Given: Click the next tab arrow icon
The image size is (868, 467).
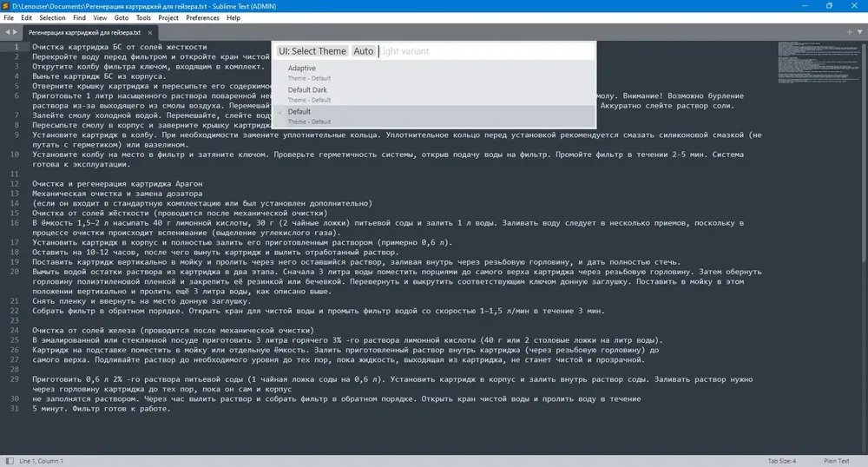Looking at the screenshot, I should (x=15, y=32).
